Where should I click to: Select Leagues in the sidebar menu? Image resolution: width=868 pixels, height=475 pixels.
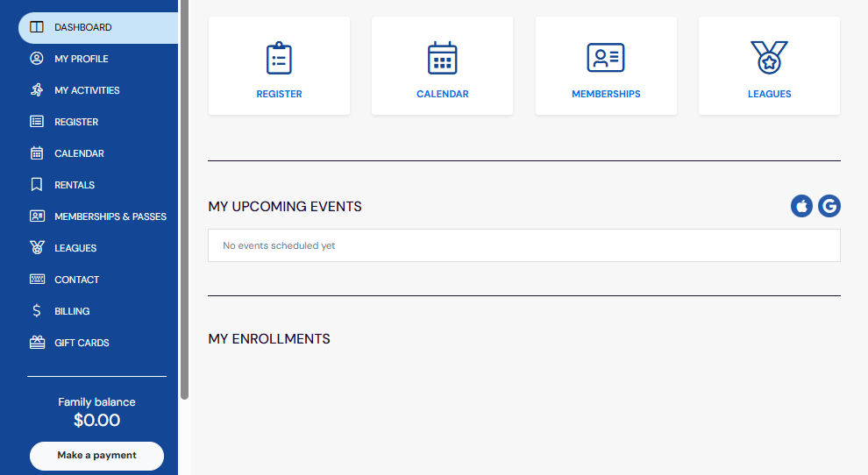(75, 248)
